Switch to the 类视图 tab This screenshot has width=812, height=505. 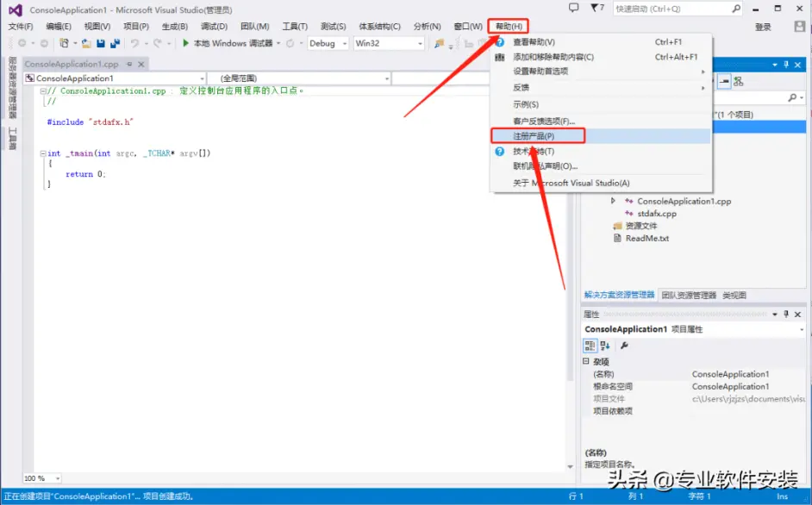[734, 296]
